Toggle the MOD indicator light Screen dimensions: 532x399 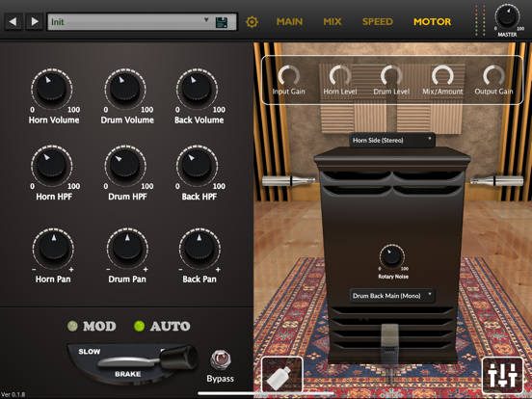72,326
